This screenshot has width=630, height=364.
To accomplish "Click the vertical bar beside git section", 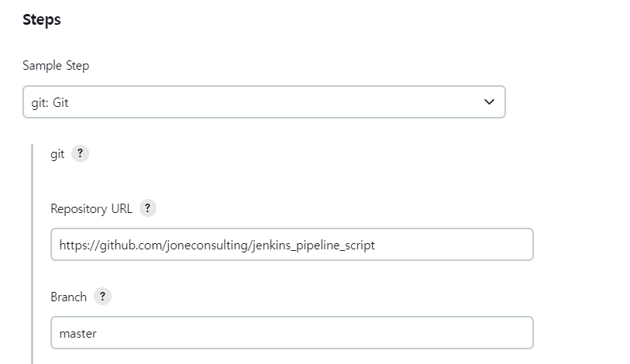I will click(x=32, y=254).
